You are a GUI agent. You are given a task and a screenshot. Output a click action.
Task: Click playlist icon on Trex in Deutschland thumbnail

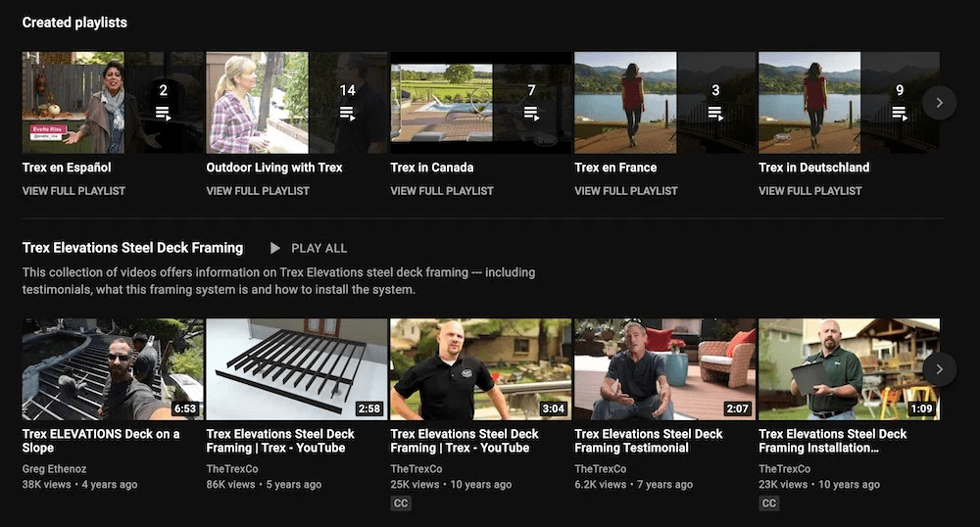click(900, 113)
